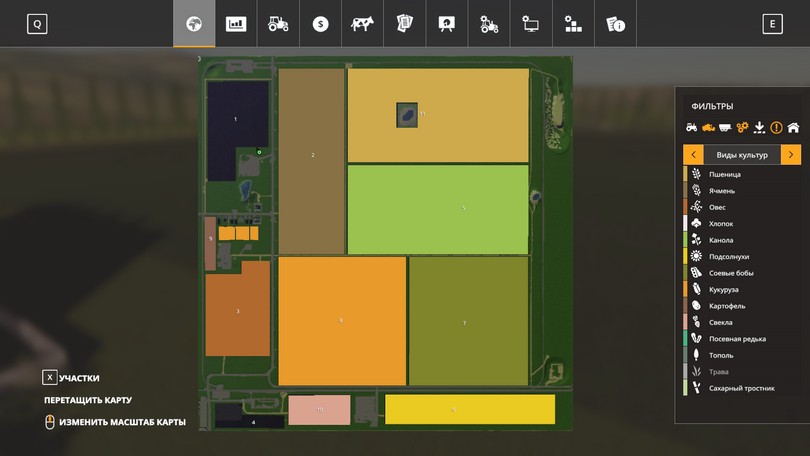Switch to next filter category with right arrow
The image size is (810, 456).
point(791,154)
